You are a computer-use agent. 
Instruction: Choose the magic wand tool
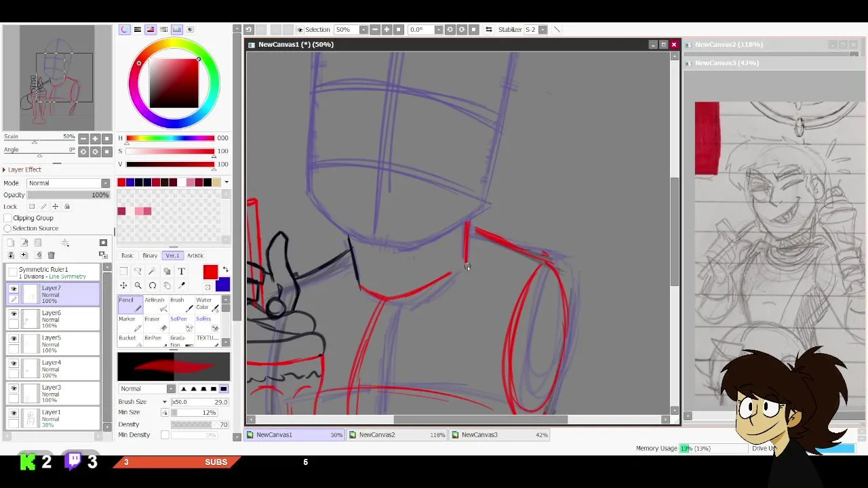pyautogui.click(x=153, y=271)
